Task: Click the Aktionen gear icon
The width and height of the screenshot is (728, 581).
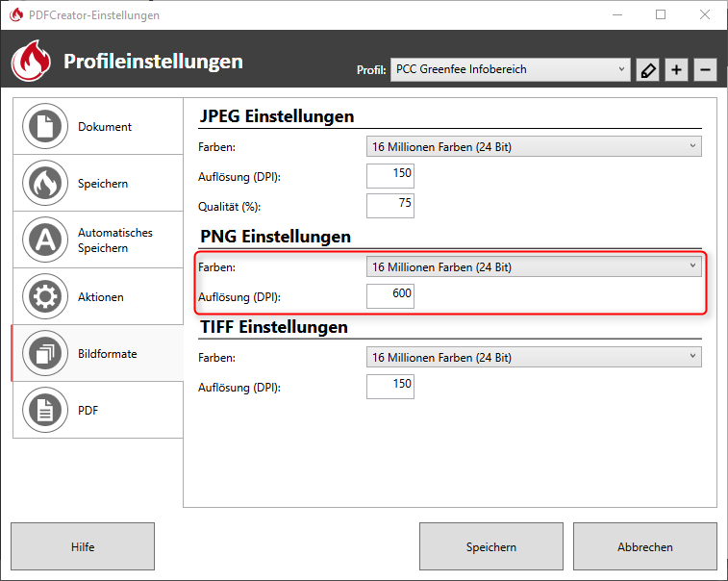Action: pyautogui.click(x=44, y=297)
